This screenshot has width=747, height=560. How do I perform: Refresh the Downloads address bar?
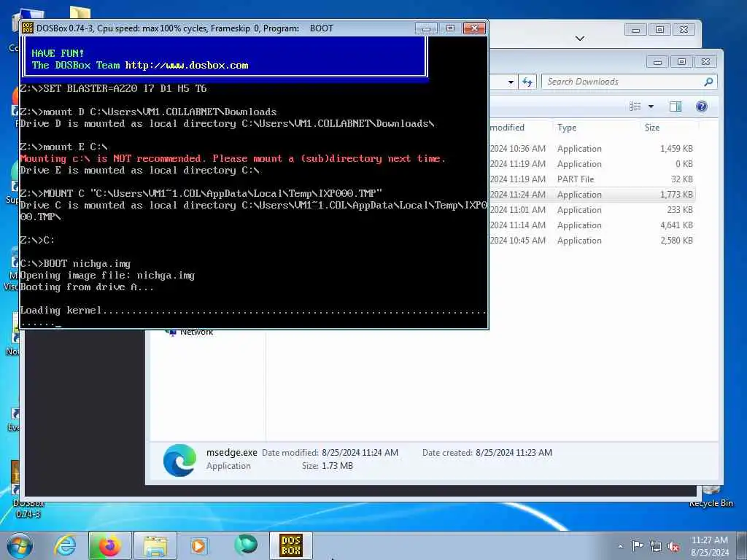click(527, 82)
